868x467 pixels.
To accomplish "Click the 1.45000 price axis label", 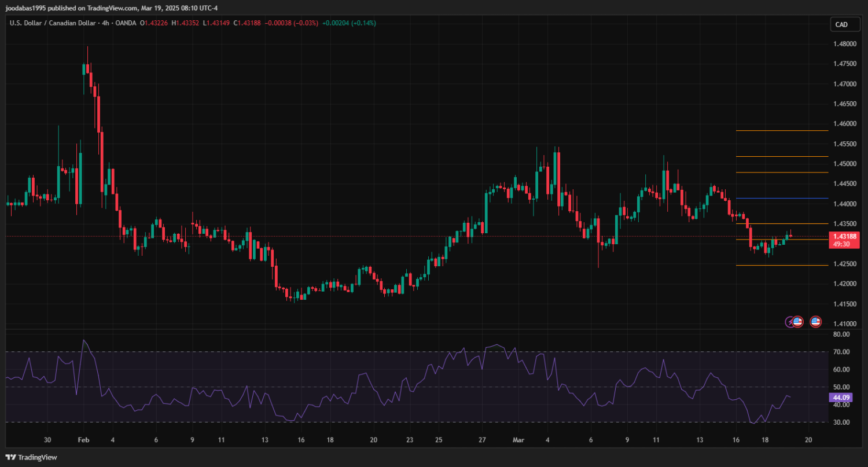I will [x=845, y=164].
